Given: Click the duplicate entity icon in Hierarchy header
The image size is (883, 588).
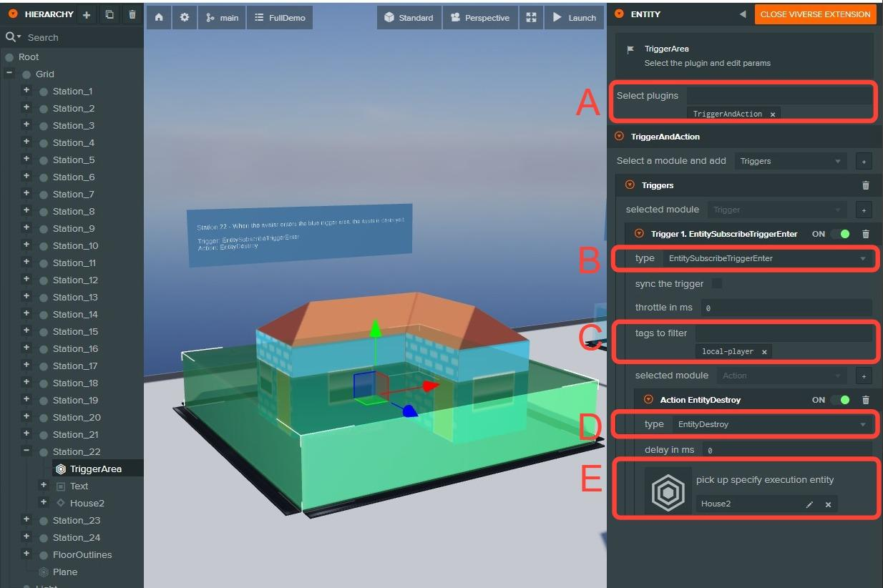Looking at the screenshot, I should pyautogui.click(x=109, y=14).
